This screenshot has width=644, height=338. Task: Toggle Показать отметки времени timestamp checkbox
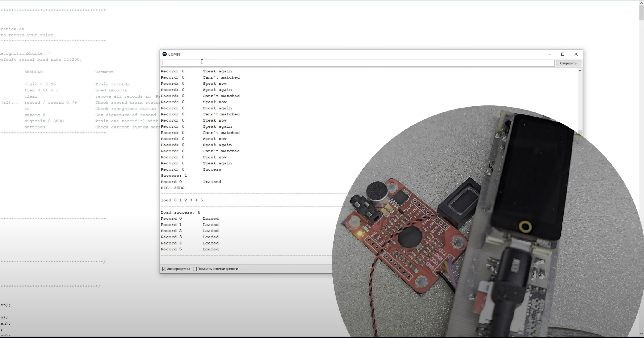tap(194, 268)
